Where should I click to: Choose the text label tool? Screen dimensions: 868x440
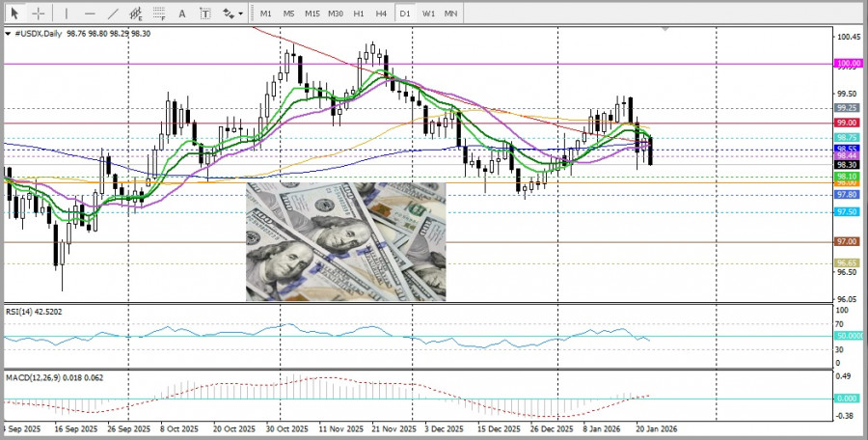[205, 14]
